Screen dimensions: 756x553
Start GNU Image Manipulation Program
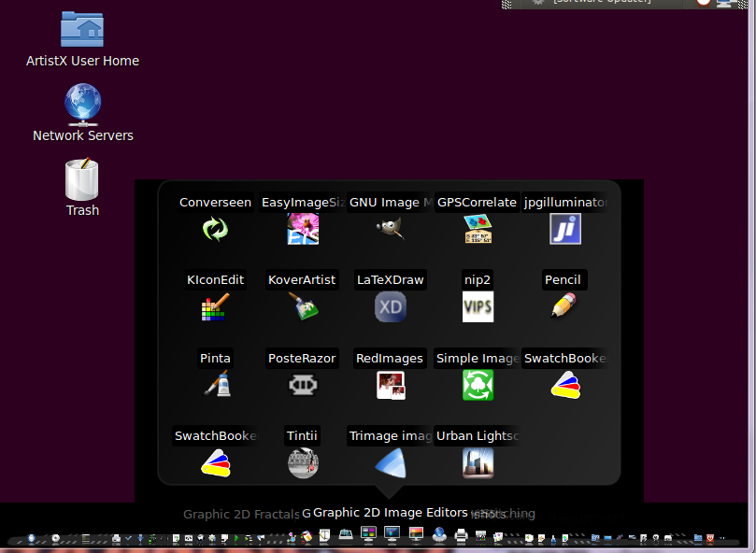[391, 228]
